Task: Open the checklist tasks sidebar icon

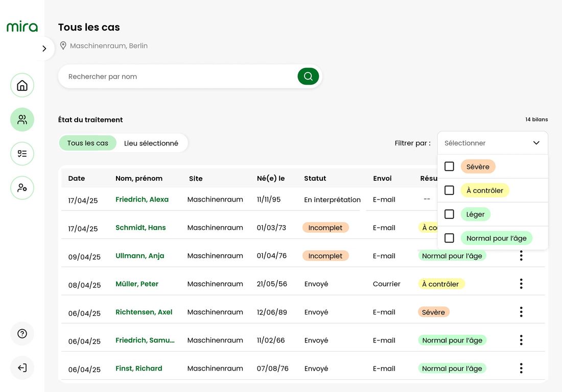Action: (22, 154)
